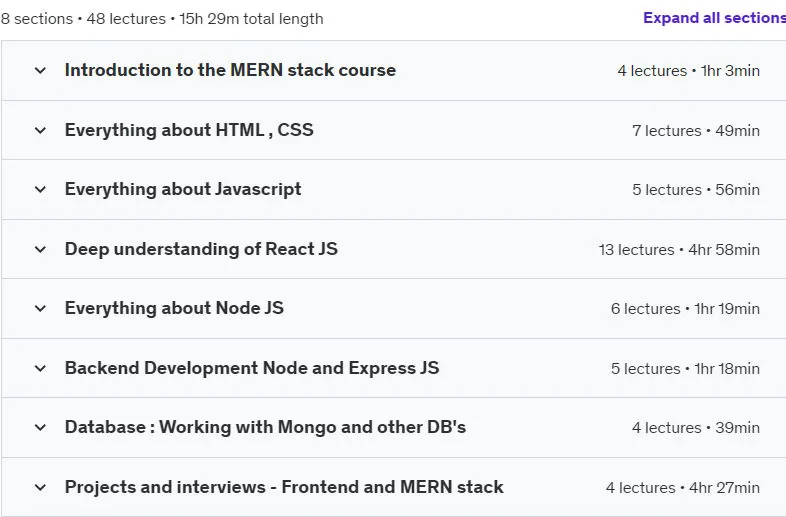
Task: Click the 4 lectures • 4hr 27min label
Action: 683,487
